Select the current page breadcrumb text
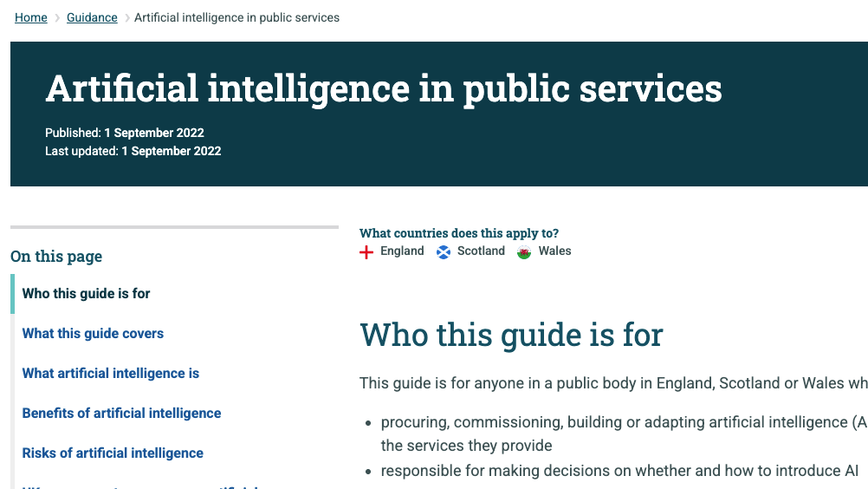 click(236, 17)
